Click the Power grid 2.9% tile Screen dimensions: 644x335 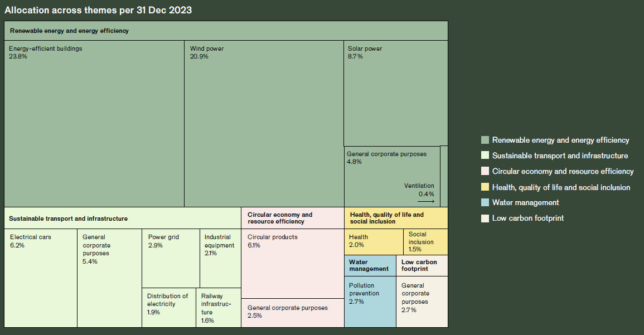[x=171, y=258]
